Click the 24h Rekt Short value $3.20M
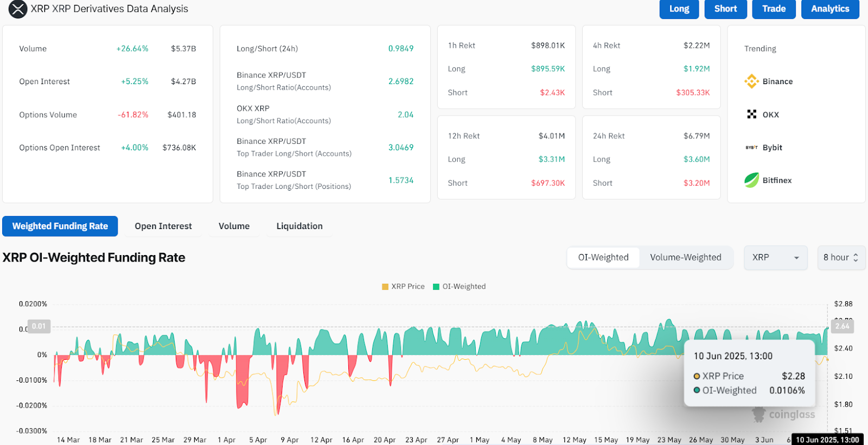Screen dimensions: 868x445 pos(697,183)
